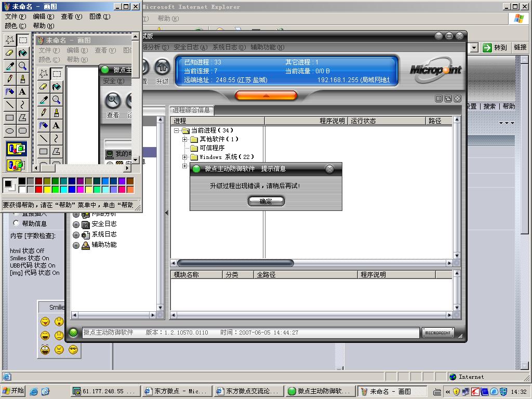Select the polygon tool in Paint
The image size is (532, 399).
(x=23, y=117)
